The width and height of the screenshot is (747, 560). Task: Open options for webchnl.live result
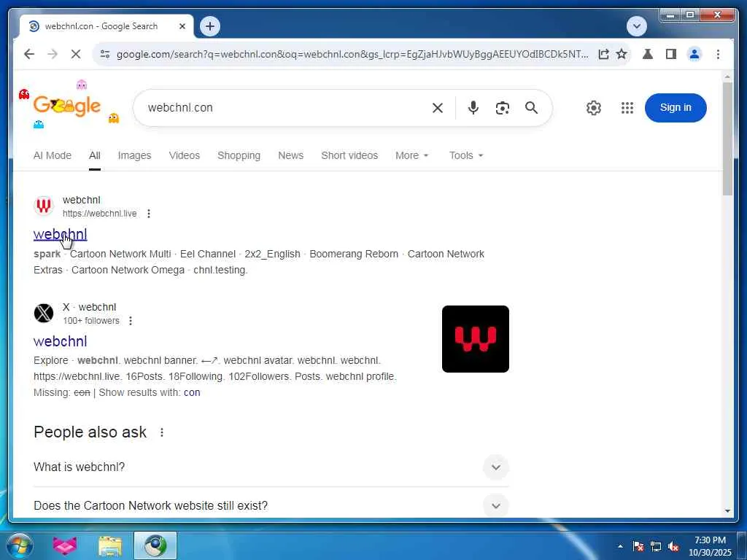[149, 214]
